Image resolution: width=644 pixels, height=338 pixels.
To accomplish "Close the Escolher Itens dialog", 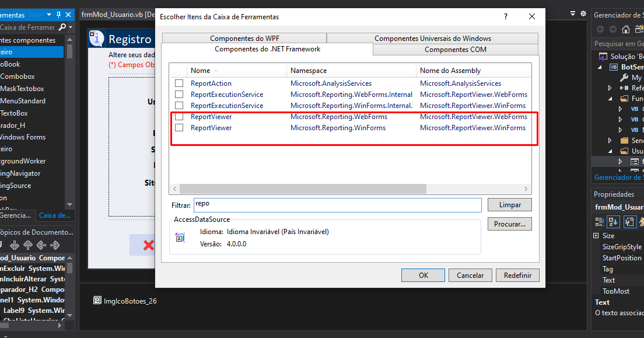I will point(532,16).
